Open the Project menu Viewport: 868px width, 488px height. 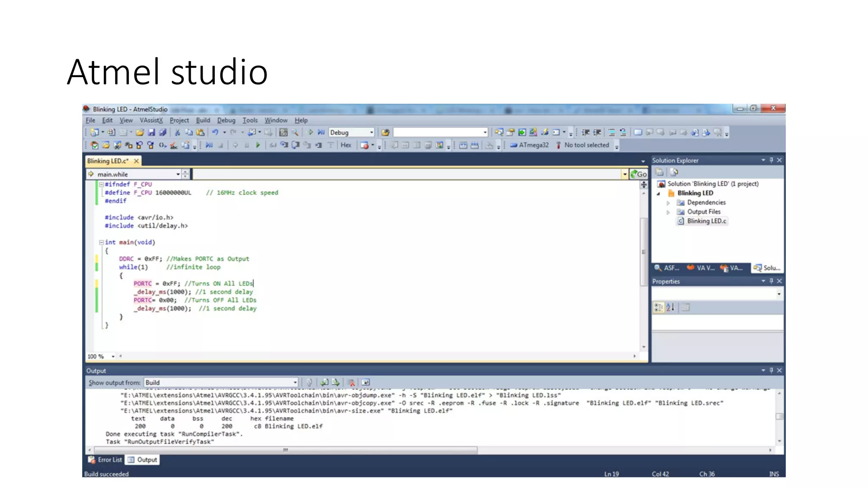(179, 120)
